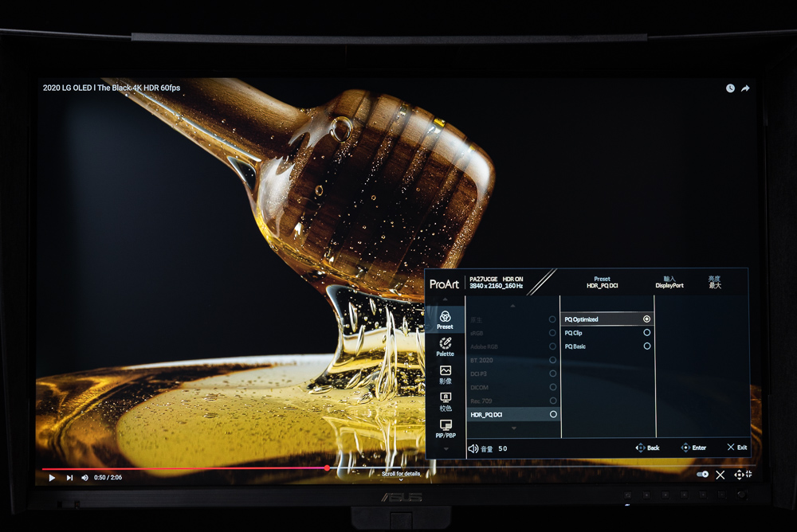Click the Scroll for details text
This screenshot has width=797, height=532.
[x=401, y=474]
